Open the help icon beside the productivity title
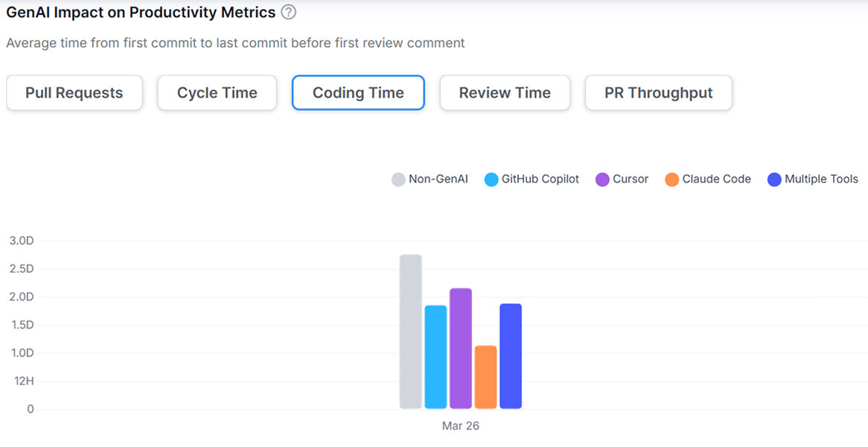 coord(289,13)
